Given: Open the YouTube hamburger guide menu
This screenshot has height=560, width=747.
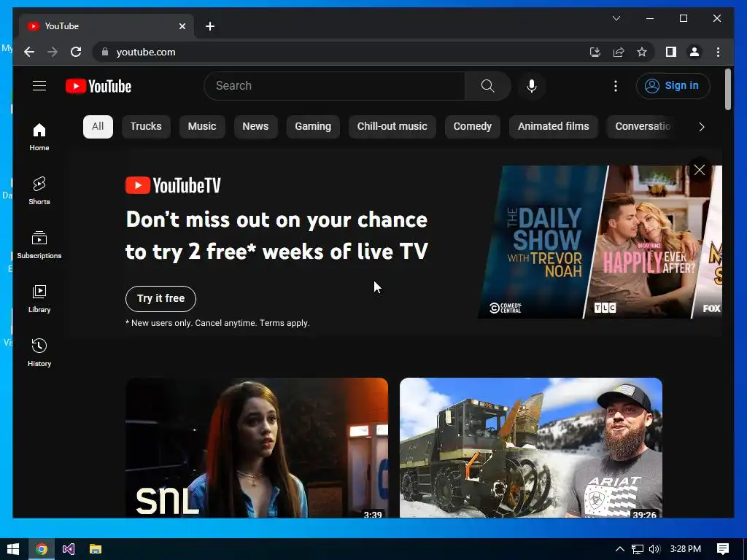Looking at the screenshot, I should tap(39, 86).
